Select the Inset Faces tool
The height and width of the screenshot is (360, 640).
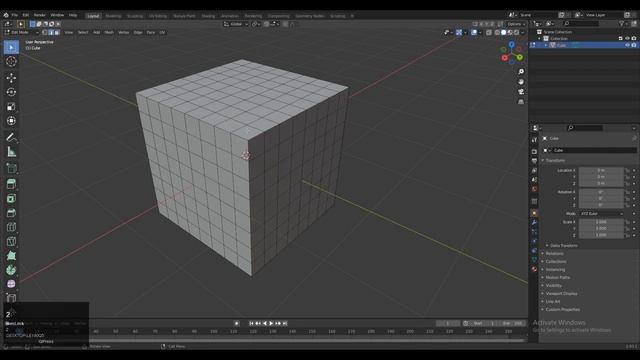point(11,198)
